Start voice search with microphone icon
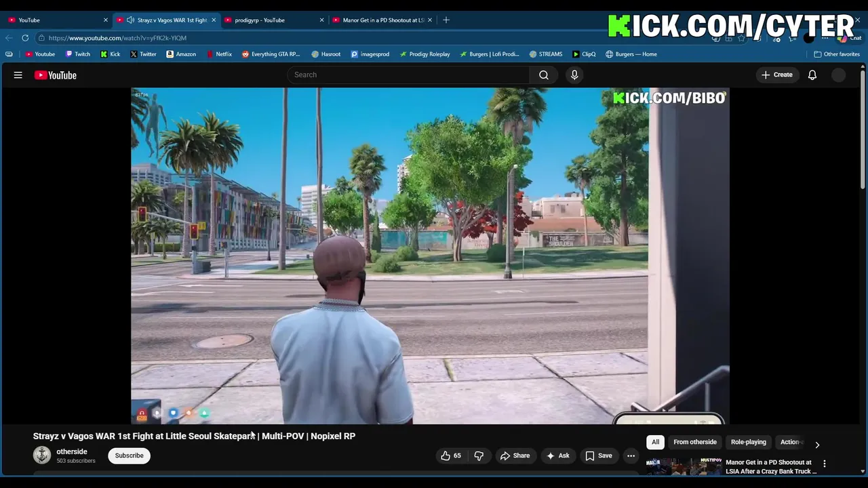Viewport: 868px width, 488px height. tap(574, 75)
